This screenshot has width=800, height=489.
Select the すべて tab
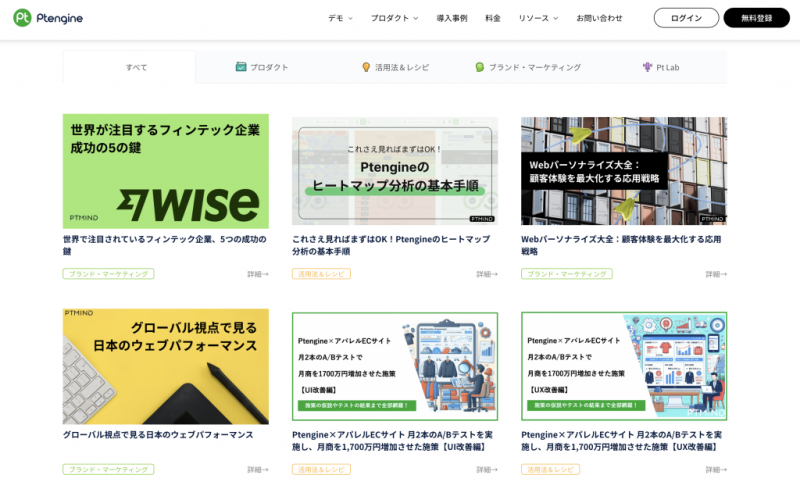[129, 67]
